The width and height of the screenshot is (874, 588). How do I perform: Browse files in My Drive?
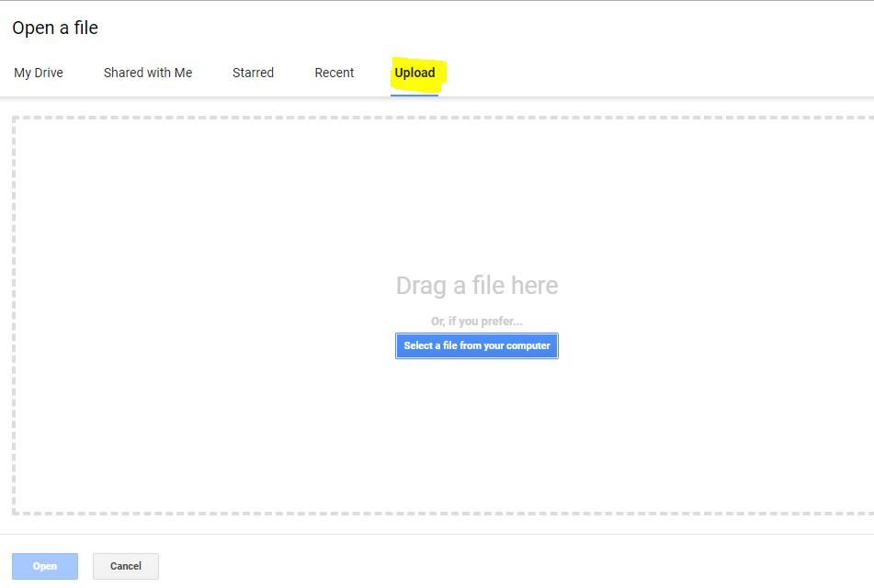click(39, 73)
